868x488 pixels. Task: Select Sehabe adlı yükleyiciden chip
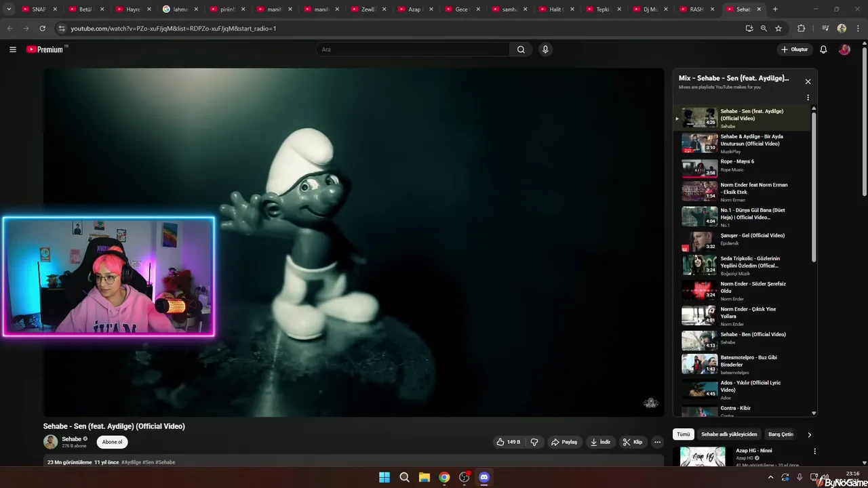(x=729, y=434)
